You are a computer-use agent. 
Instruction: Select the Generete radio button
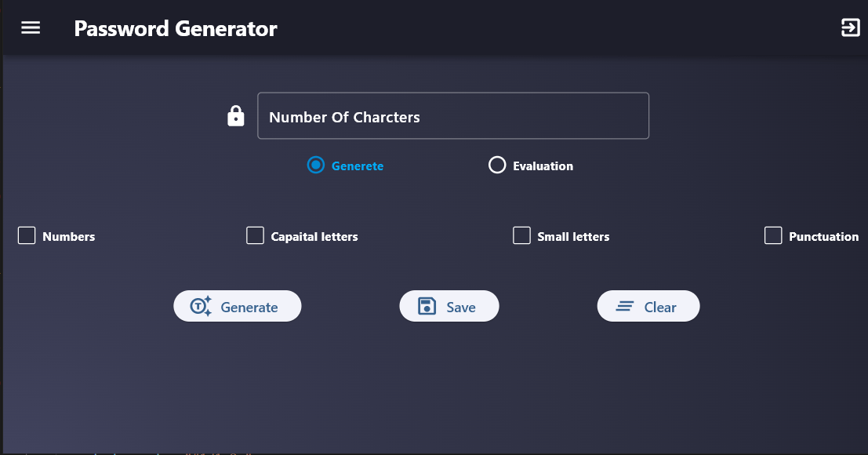(316, 166)
